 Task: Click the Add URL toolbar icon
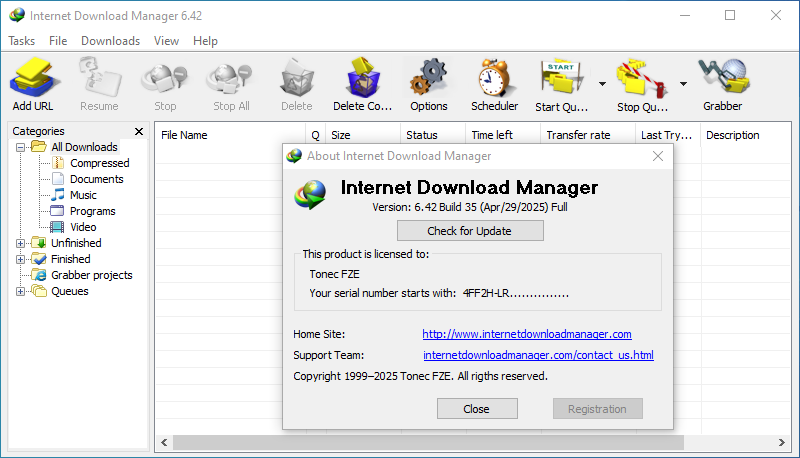point(34,78)
